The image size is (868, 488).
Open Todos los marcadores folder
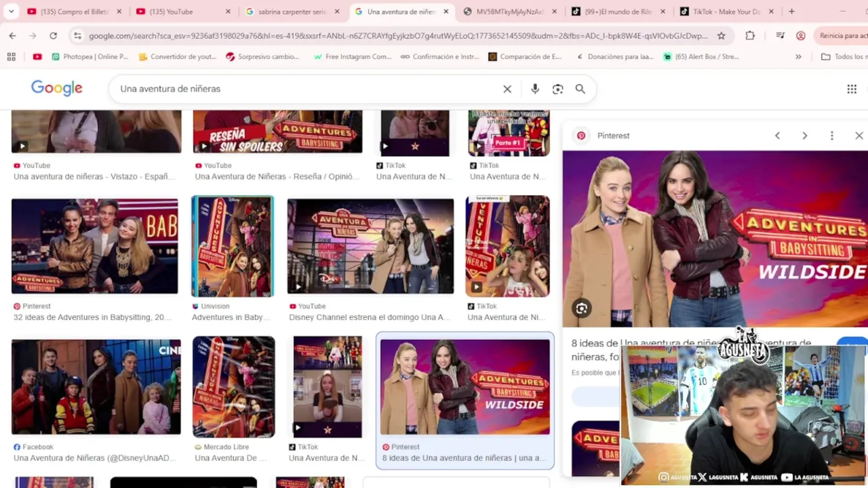[844, 57]
